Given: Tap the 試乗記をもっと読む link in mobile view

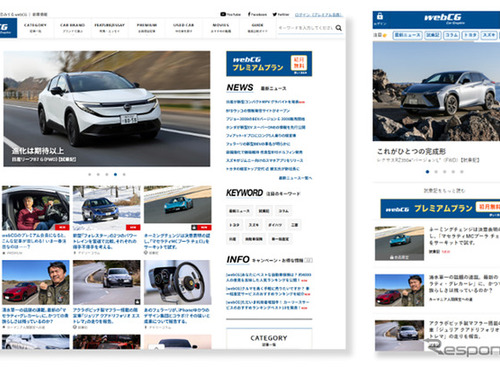Looking at the screenshot, I should click(x=444, y=191).
